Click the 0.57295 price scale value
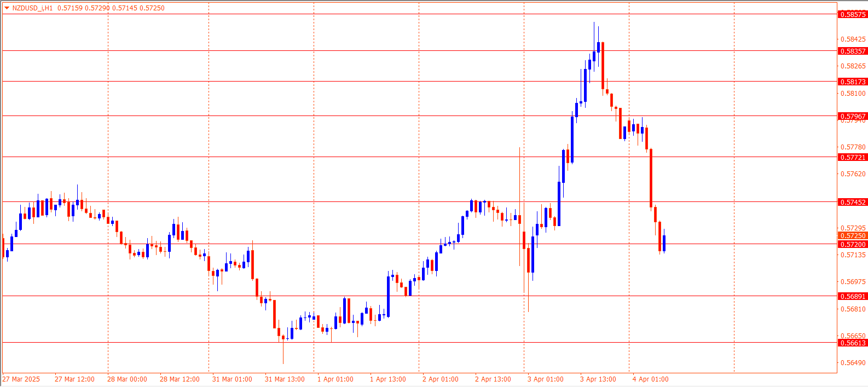The width and height of the screenshot is (868, 387). pos(853,228)
